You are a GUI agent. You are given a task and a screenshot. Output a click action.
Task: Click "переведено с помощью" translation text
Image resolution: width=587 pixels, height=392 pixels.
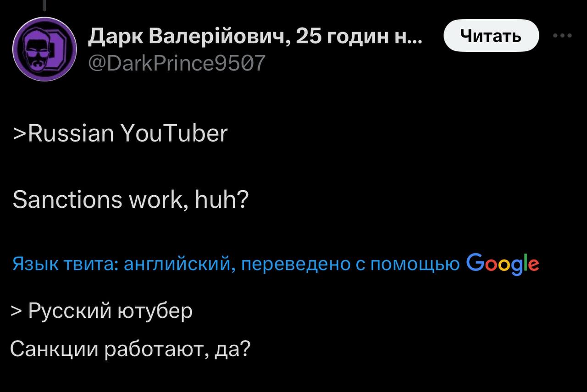350,264
